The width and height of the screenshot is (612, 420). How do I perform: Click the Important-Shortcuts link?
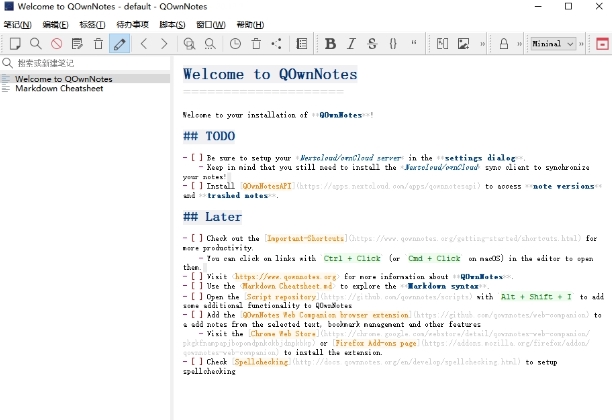coord(305,238)
